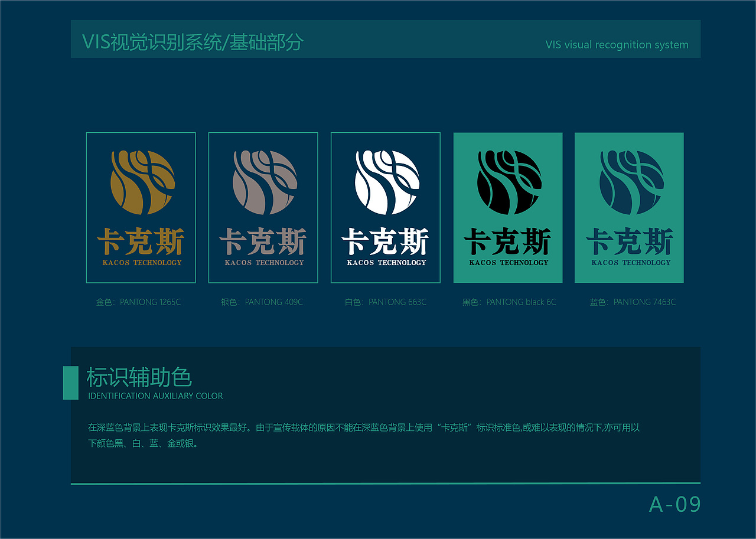Expand the VIS视觉识别系统 header bar
This screenshot has width=756, height=539.
click(385, 39)
